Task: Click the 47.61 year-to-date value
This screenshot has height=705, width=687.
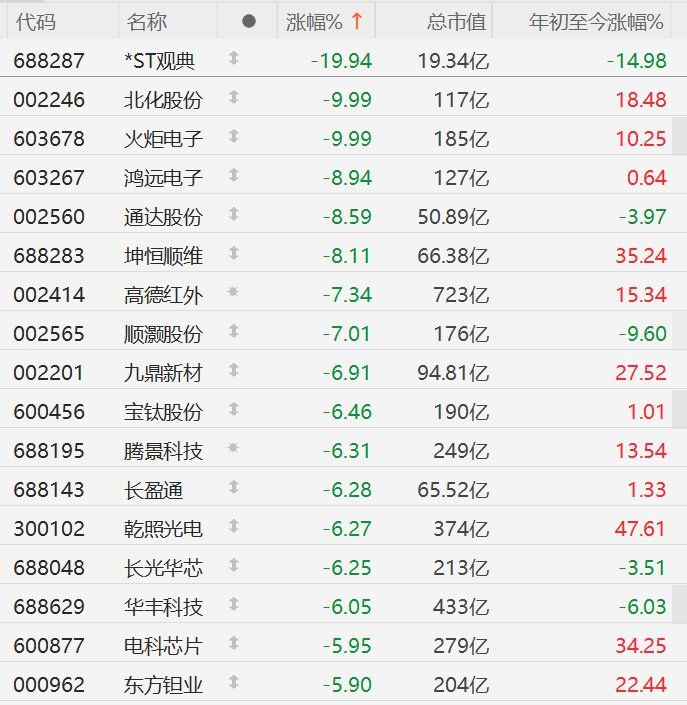Action: (x=640, y=529)
